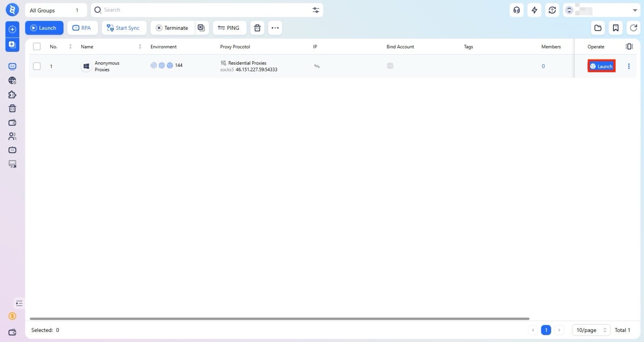Collapse the sidebar menu toggle icon
This screenshot has height=342, width=644.
19,303
